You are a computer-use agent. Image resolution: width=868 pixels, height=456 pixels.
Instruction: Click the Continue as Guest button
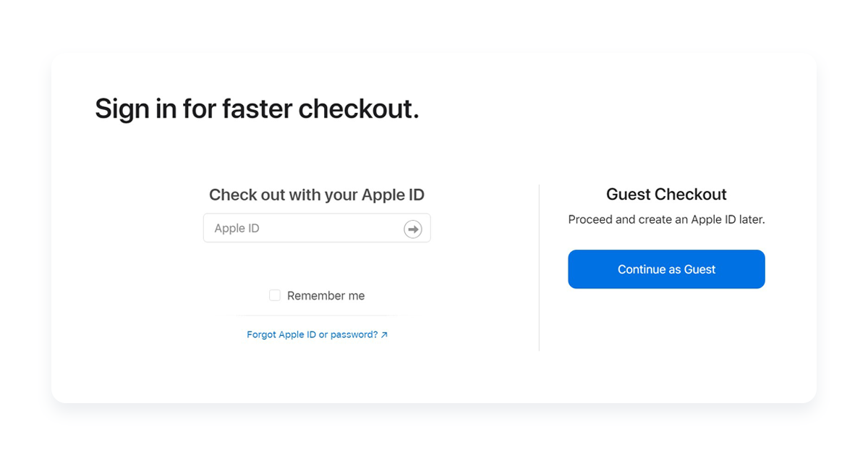[666, 269]
